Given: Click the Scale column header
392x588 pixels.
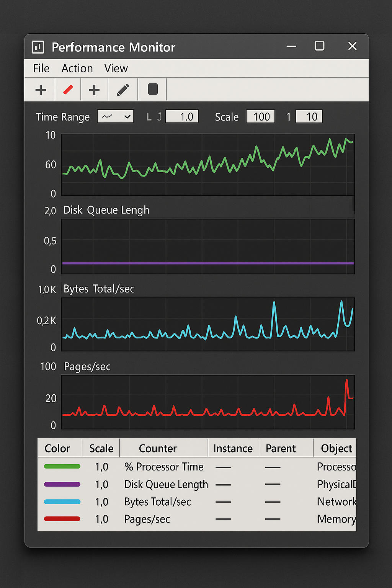Looking at the screenshot, I should click(x=101, y=448).
